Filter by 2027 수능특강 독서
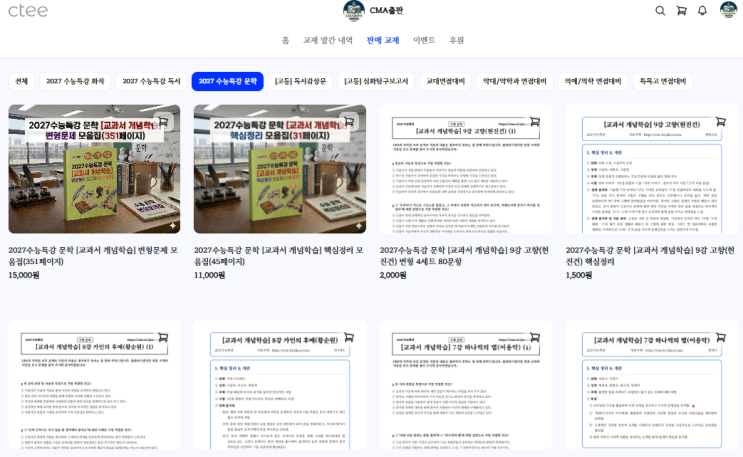 pyautogui.click(x=152, y=82)
